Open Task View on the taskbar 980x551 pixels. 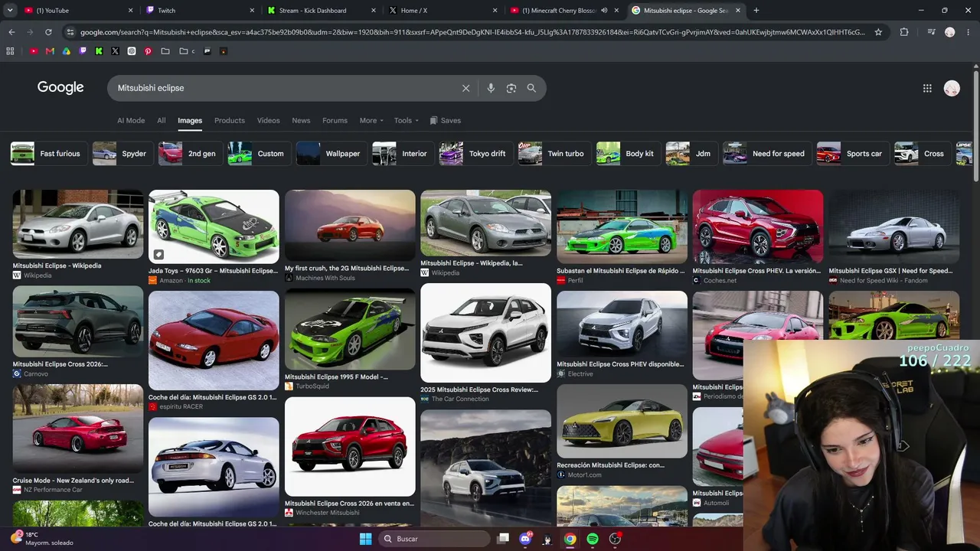(503, 539)
